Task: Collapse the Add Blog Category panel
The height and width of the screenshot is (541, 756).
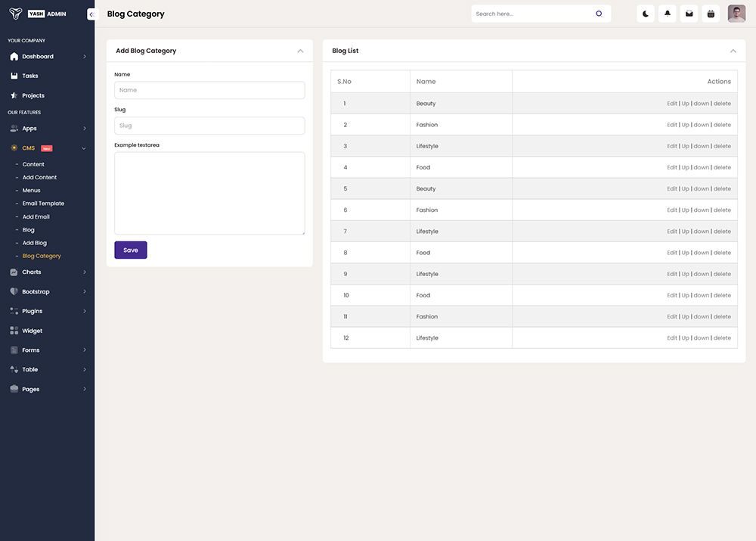Action: 300,51
